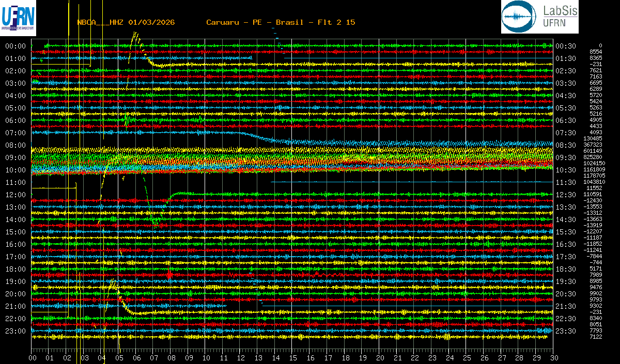The image size is (620, 364).
Task: Select the 21:30 label on right axis
Action: pos(565,306)
